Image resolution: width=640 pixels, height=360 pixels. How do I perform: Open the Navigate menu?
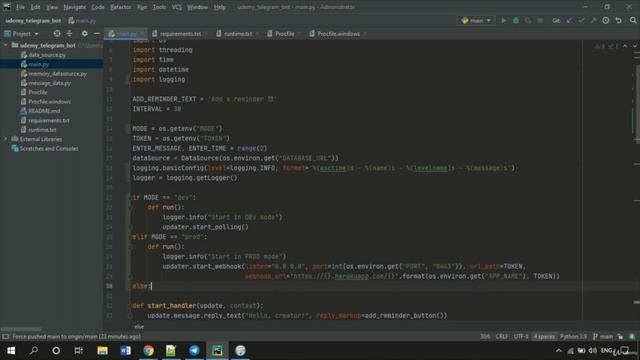(x=75, y=7)
